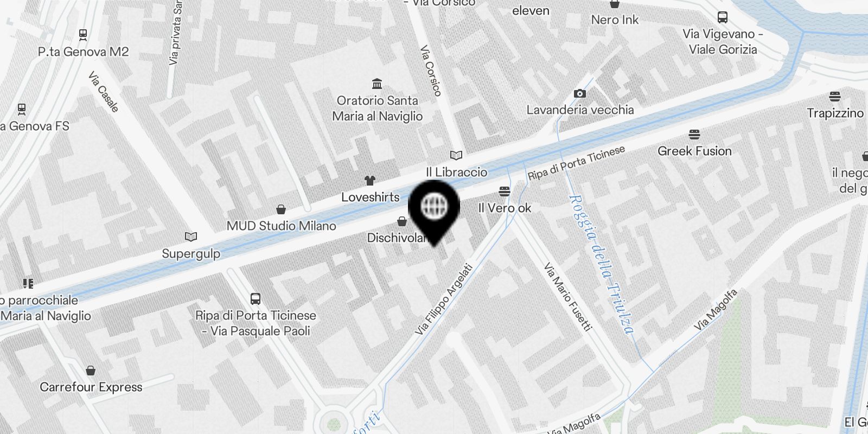
Task: Select the P.ta Genova M2 metro icon
Action: pos(83,35)
